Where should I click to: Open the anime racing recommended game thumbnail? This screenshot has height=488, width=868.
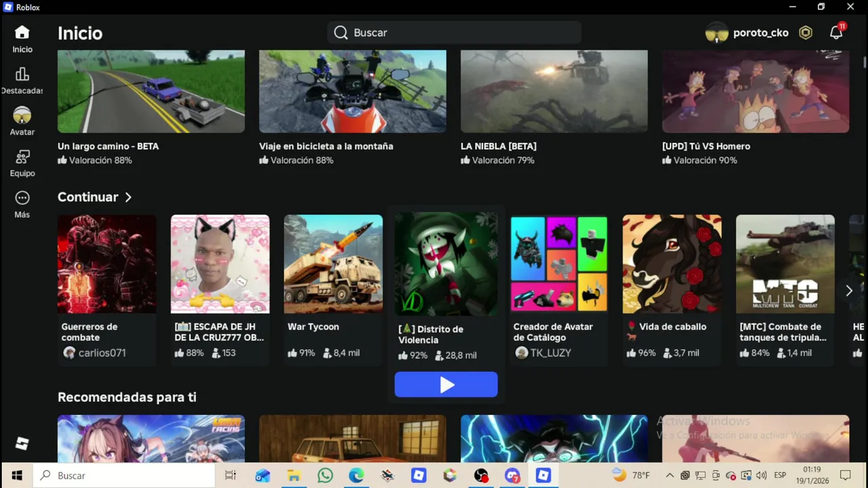[x=151, y=439]
